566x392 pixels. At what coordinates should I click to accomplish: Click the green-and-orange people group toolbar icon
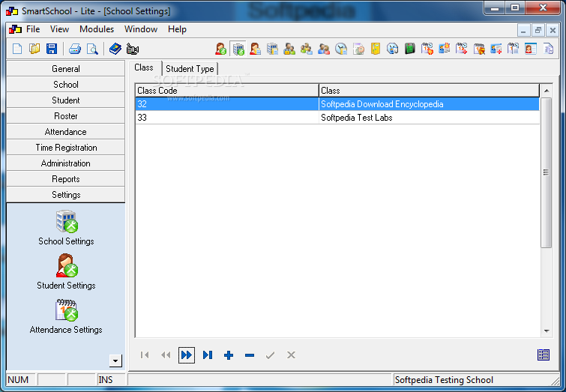click(307, 49)
